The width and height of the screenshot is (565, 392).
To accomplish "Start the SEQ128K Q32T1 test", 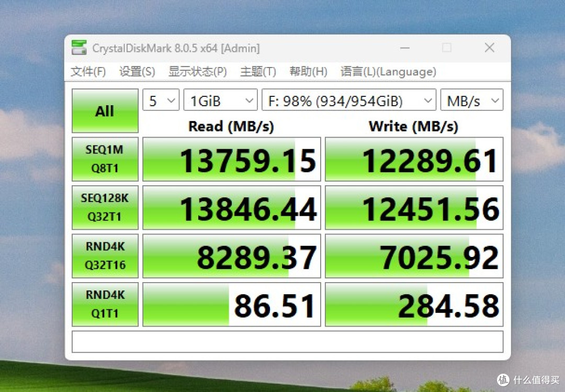I will pyautogui.click(x=105, y=207).
